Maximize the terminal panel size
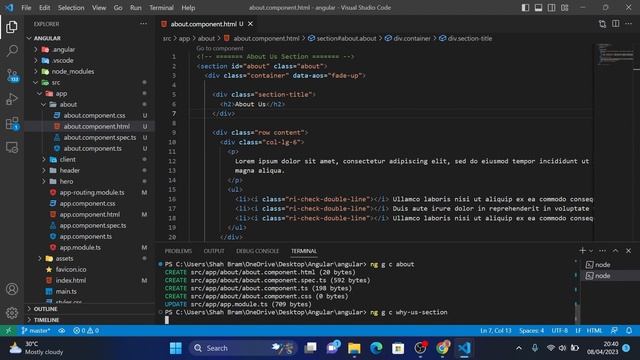This screenshot has height=360, width=640. coord(616,251)
